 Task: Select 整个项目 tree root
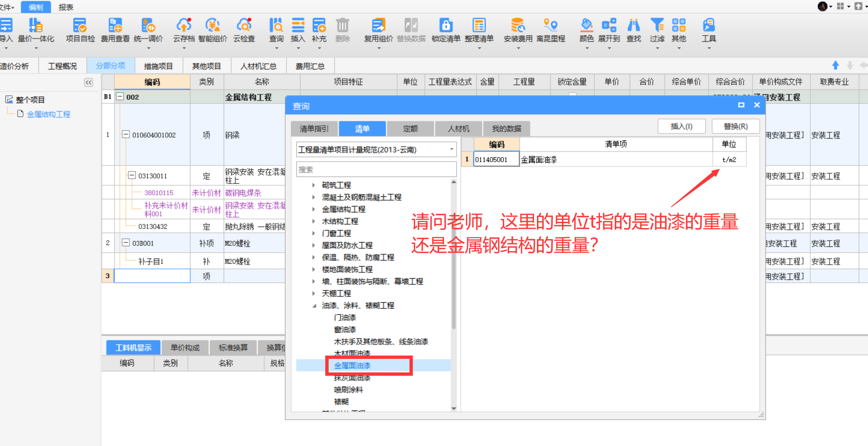point(30,100)
